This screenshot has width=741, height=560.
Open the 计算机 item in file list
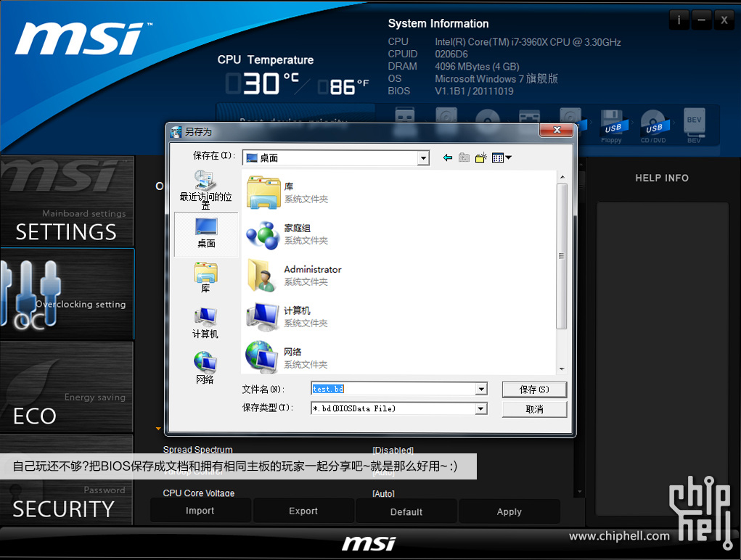pyautogui.click(x=287, y=317)
